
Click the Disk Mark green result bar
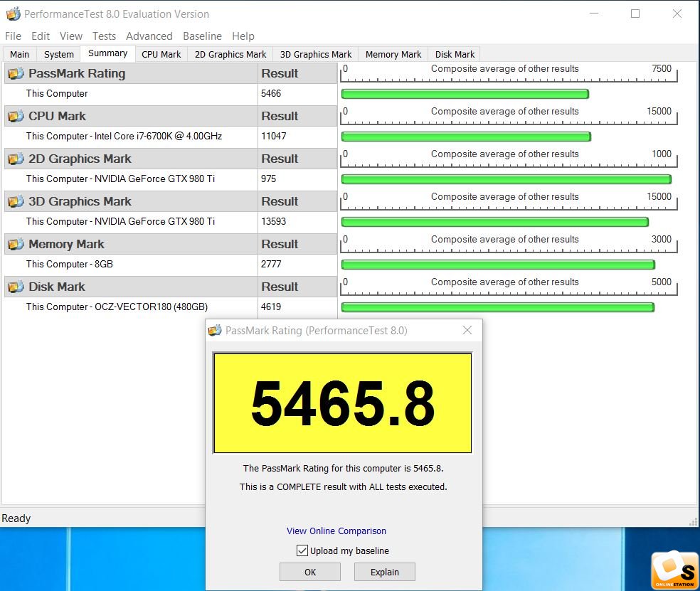point(498,307)
